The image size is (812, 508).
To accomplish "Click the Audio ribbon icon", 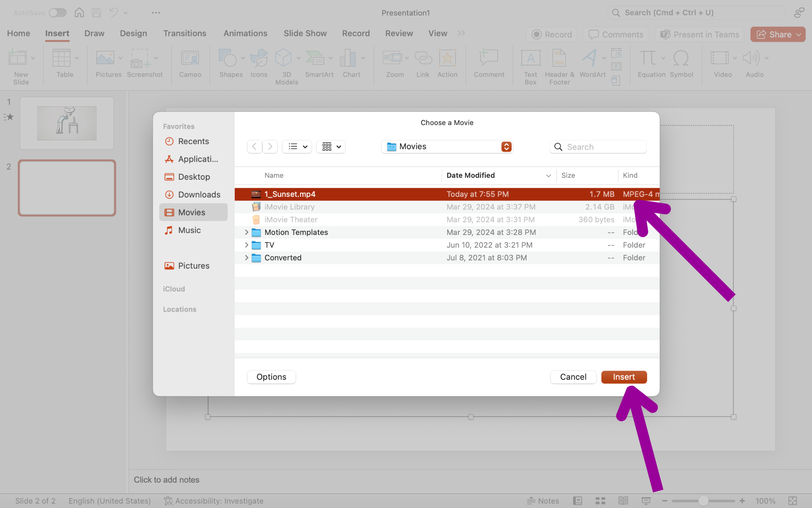I will (751, 58).
